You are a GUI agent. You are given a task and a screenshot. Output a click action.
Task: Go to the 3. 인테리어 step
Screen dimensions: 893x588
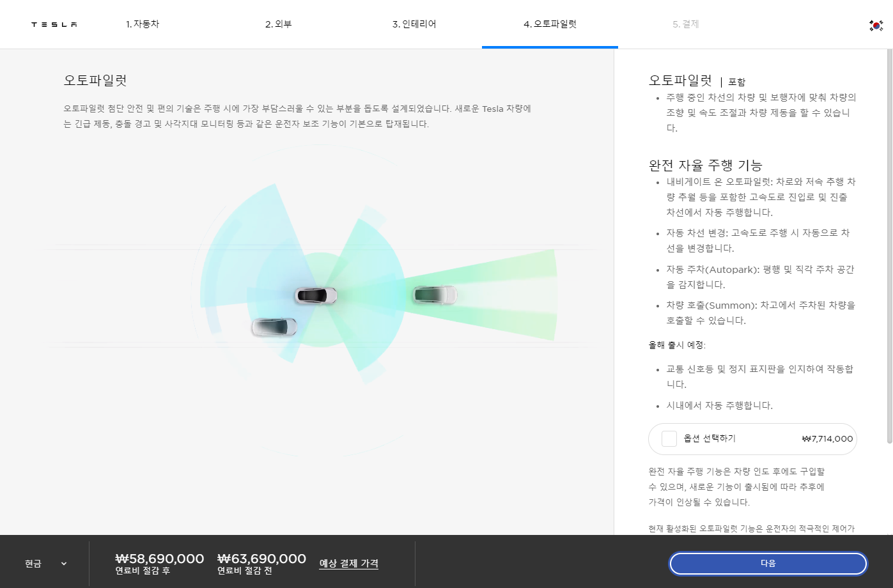coord(414,24)
